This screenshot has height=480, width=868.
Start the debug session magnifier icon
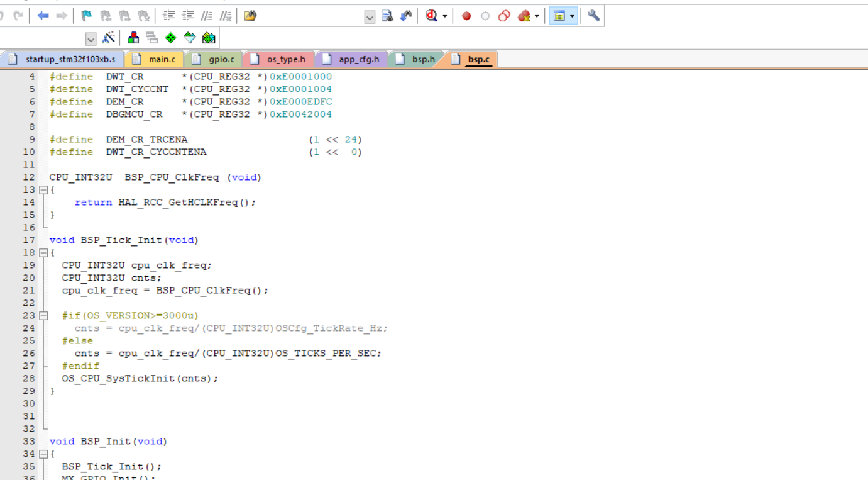coord(431,16)
